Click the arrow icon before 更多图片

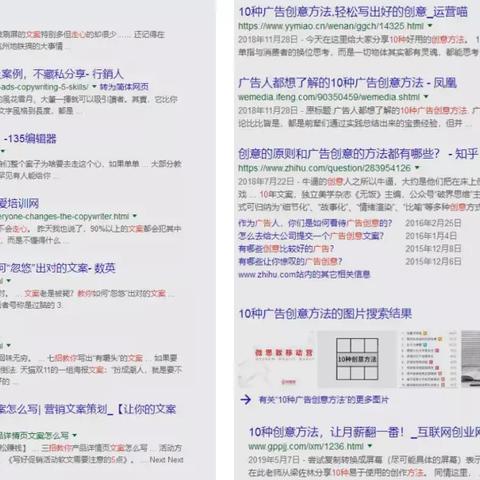(x=246, y=399)
